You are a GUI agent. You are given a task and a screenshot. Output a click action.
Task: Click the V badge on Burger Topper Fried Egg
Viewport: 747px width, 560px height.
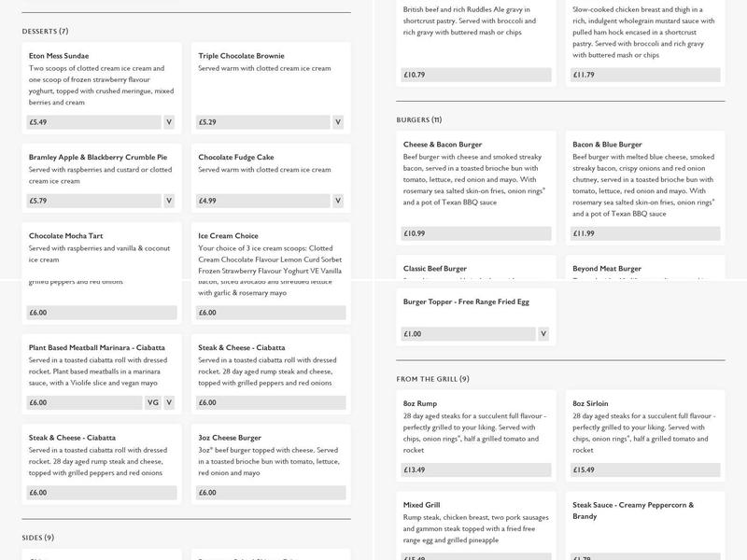tap(543, 333)
